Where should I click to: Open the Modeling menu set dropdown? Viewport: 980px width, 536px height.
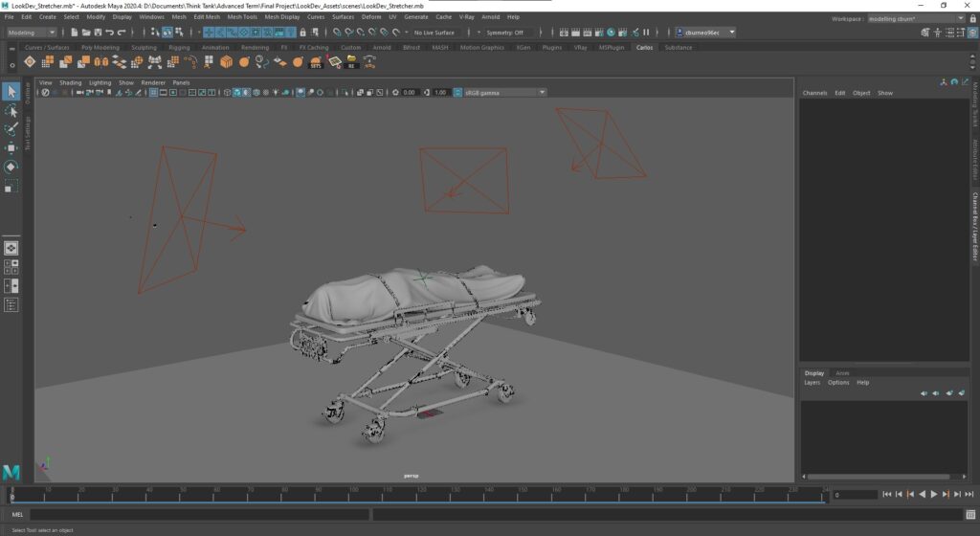point(32,33)
